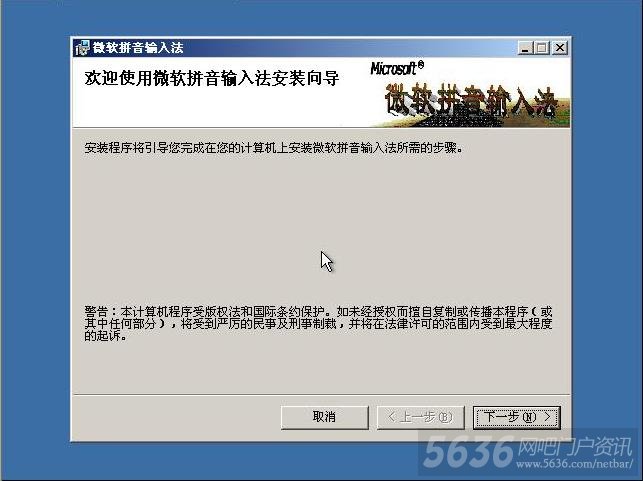Image resolution: width=643 pixels, height=481 pixels.
Task: Click the blue desktop background outside the dialog
Action: [35, 246]
